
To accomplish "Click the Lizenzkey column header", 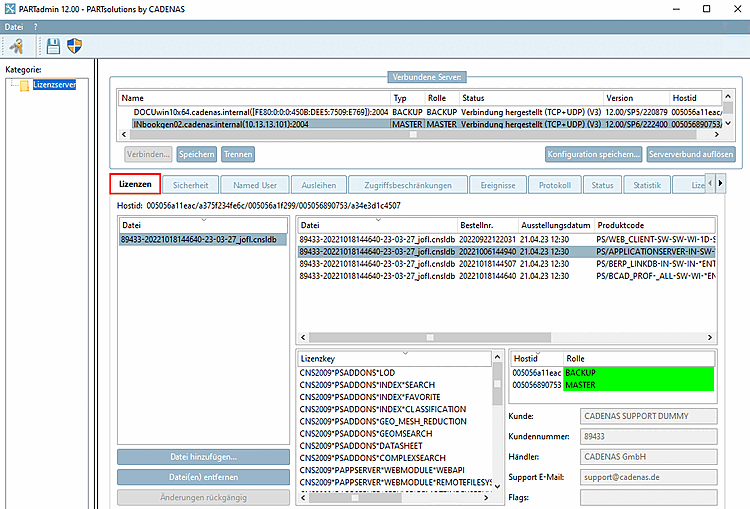I will coord(394,359).
